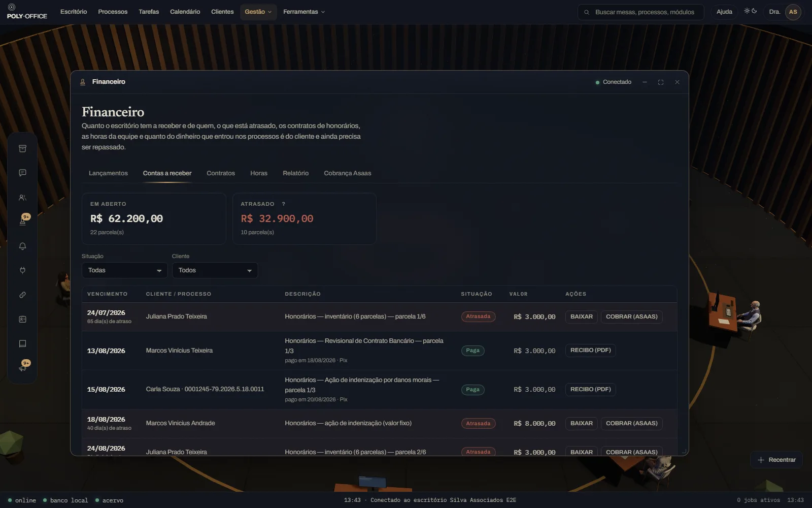
Task: Click BAIXAR for the 24/07/2026 installment
Action: pos(582,316)
